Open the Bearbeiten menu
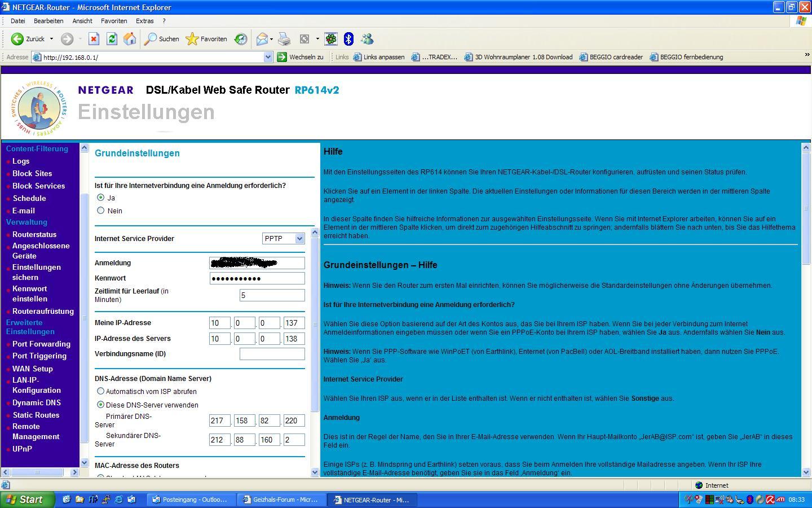The height and width of the screenshot is (508, 812). [x=48, y=21]
